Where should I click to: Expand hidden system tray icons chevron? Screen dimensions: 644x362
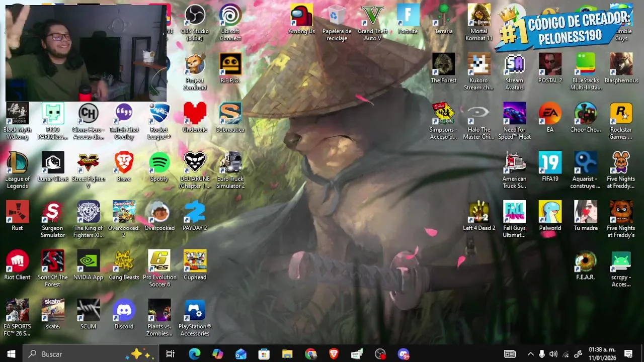click(530, 354)
